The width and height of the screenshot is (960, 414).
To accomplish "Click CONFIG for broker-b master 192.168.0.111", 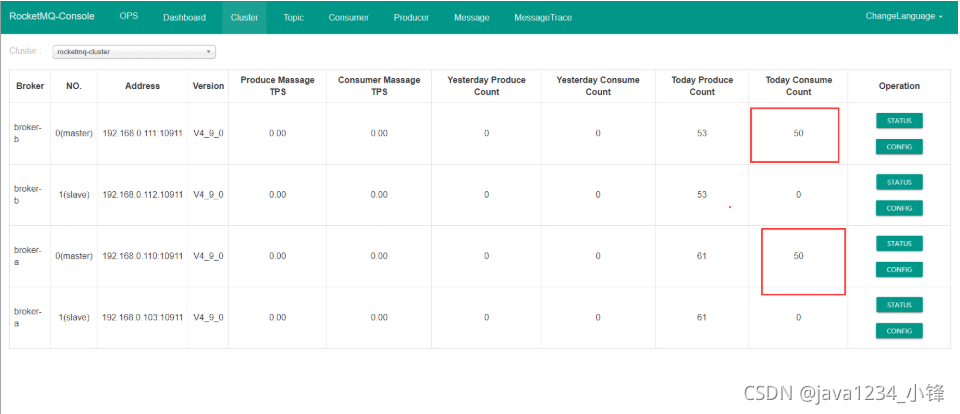I will tap(899, 147).
